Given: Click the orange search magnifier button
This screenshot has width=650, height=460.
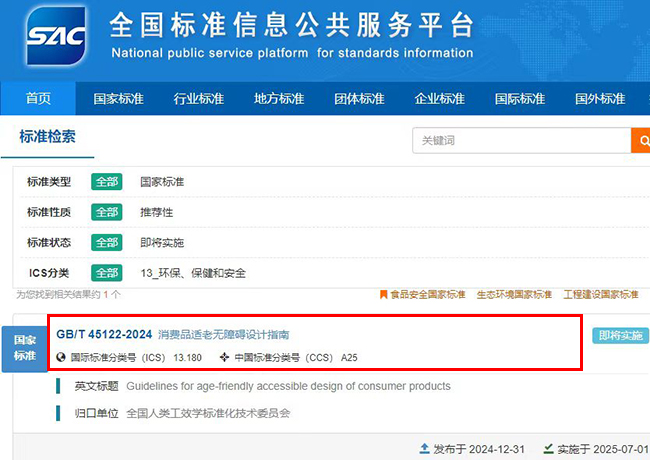Looking at the screenshot, I should point(641,140).
